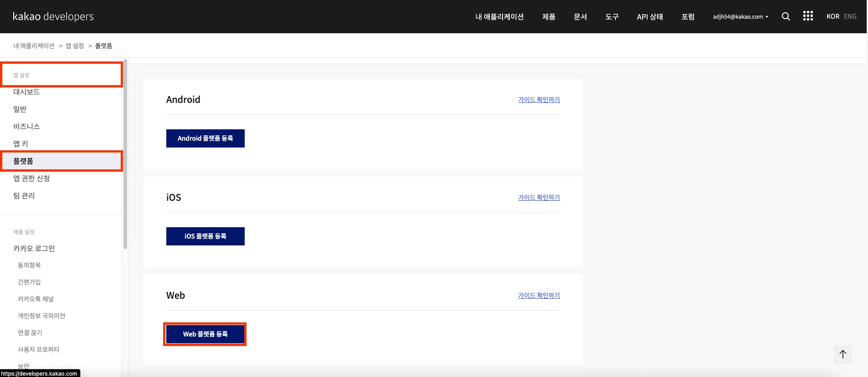Open the apps grid menu icon
The image size is (868, 377).
tap(808, 16)
